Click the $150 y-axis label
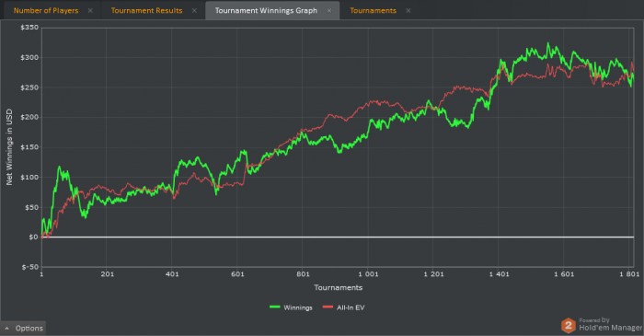This screenshot has height=336, width=644. click(29, 147)
